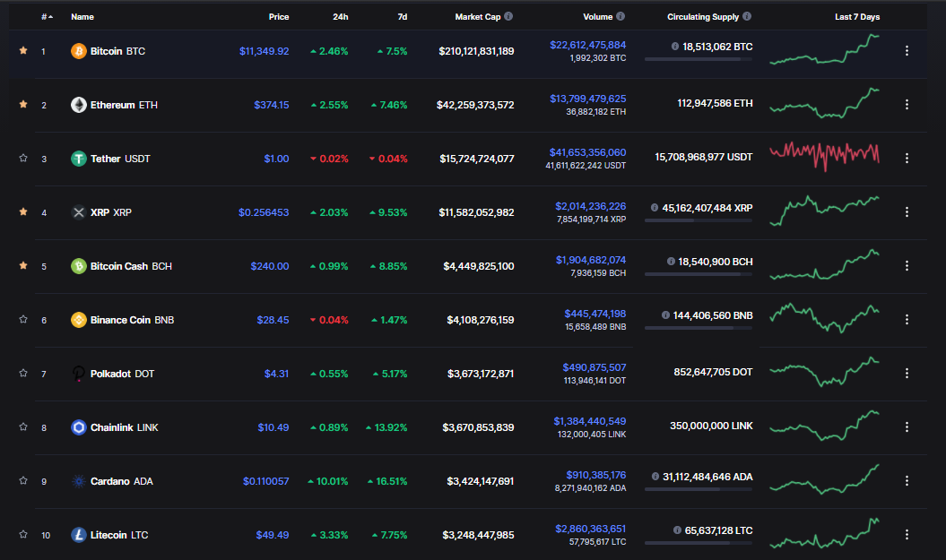Viewport: 946px width, 560px height.
Task: Click the Litecoin logo icon
Action: (78, 535)
